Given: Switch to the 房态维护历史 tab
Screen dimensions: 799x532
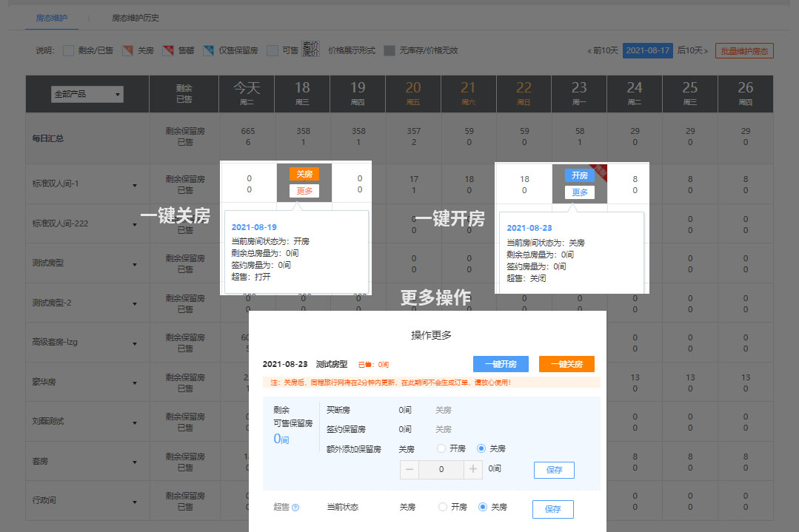Looking at the screenshot, I should point(135,18).
